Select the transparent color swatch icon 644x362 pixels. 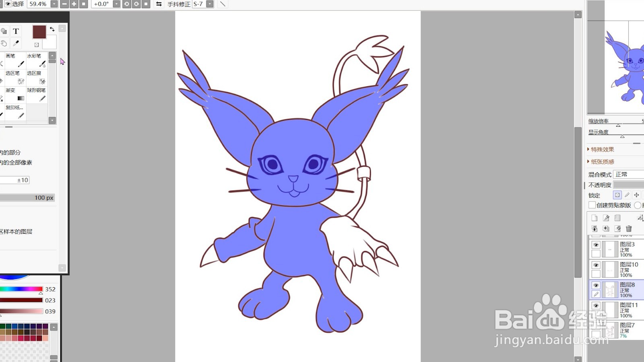click(x=37, y=45)
